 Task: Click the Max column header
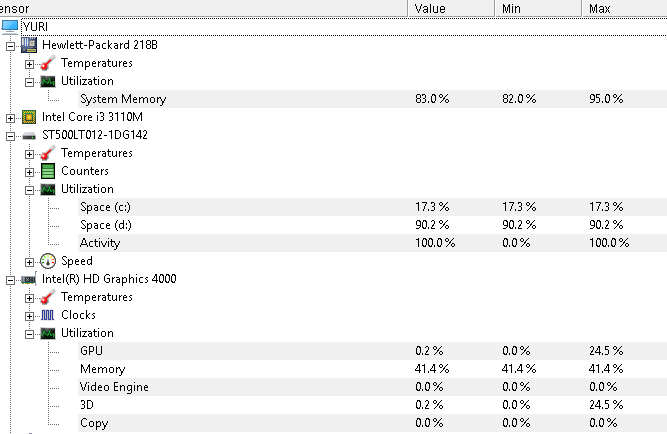(x=624, y=9)
